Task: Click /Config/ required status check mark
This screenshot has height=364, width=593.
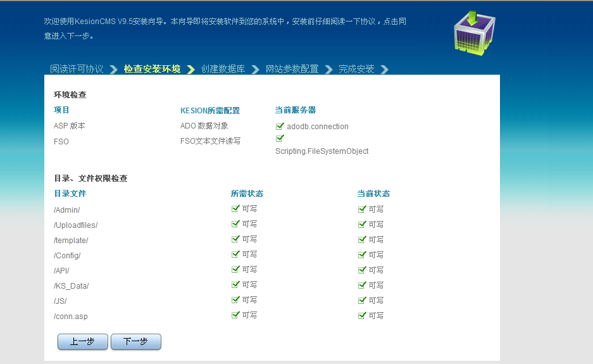Action: (x=235, y=254)
